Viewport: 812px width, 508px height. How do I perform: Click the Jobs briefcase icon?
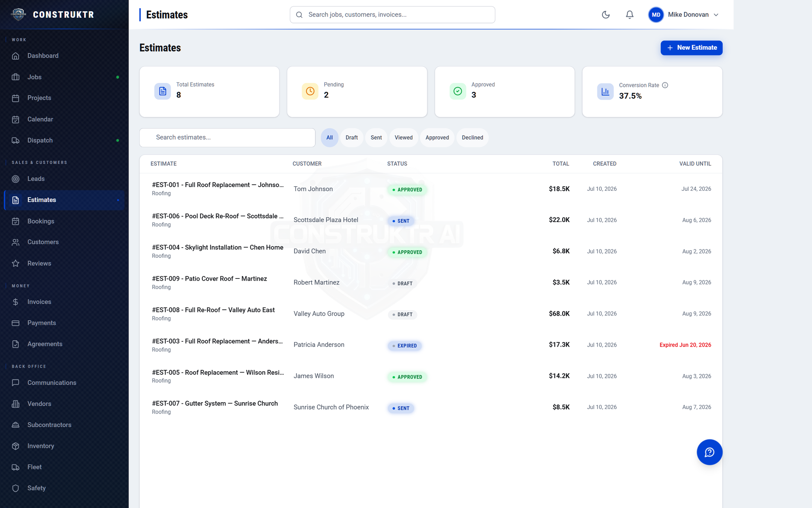pos(15,77)
